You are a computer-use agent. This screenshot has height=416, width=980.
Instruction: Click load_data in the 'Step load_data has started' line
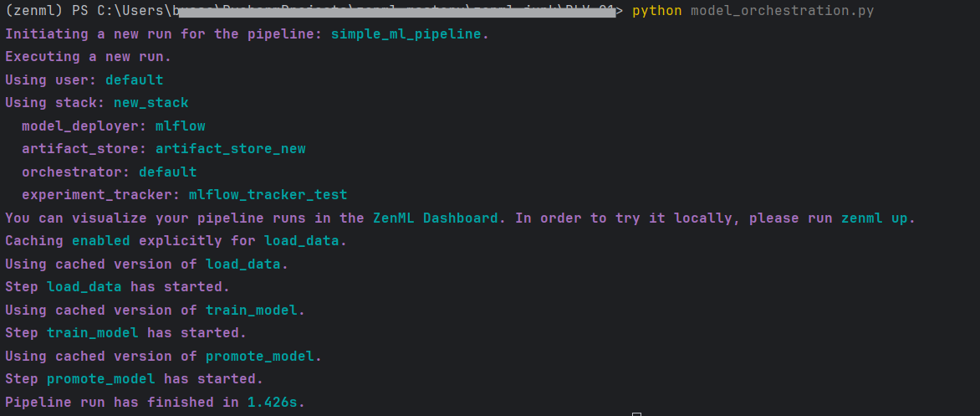(84, 287)
